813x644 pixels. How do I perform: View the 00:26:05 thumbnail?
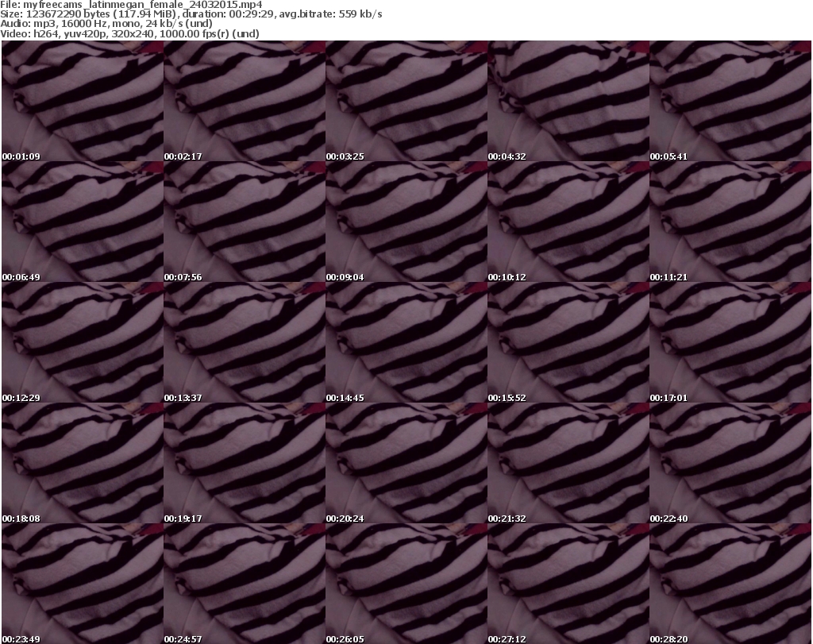(406, 584)
